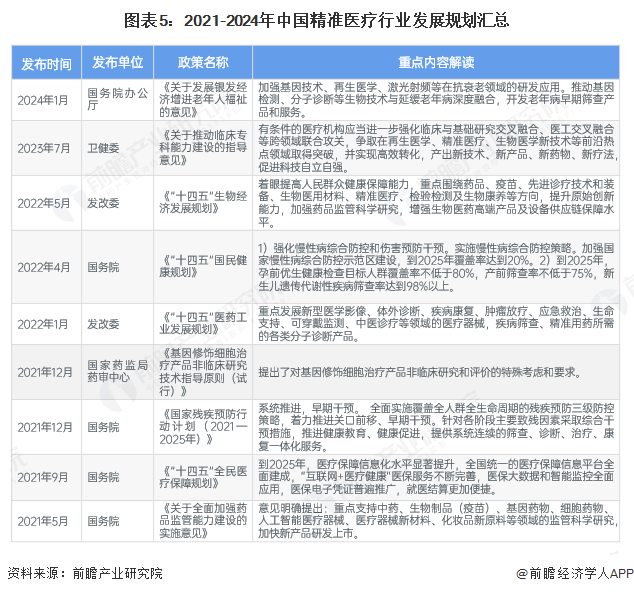The image size is (634, 594).
Task: Select the 2024年1月 date cell
Action: (46, 100)
